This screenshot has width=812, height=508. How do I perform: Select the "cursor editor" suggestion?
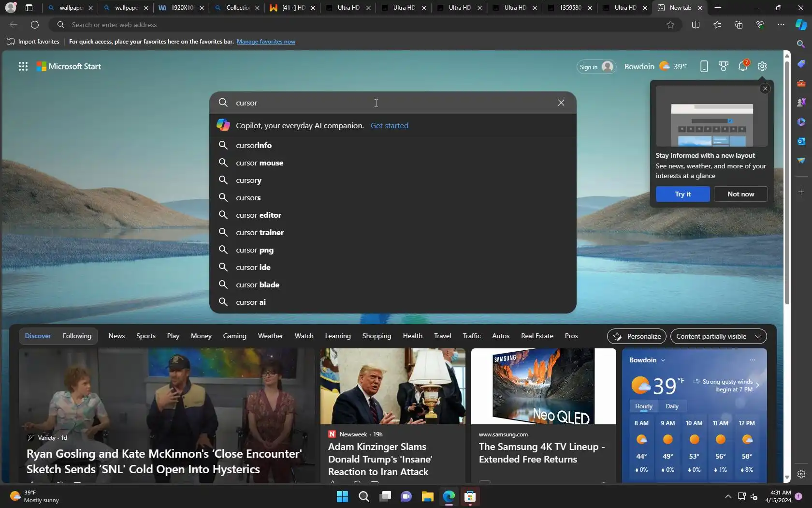click(x=392, y=215)
